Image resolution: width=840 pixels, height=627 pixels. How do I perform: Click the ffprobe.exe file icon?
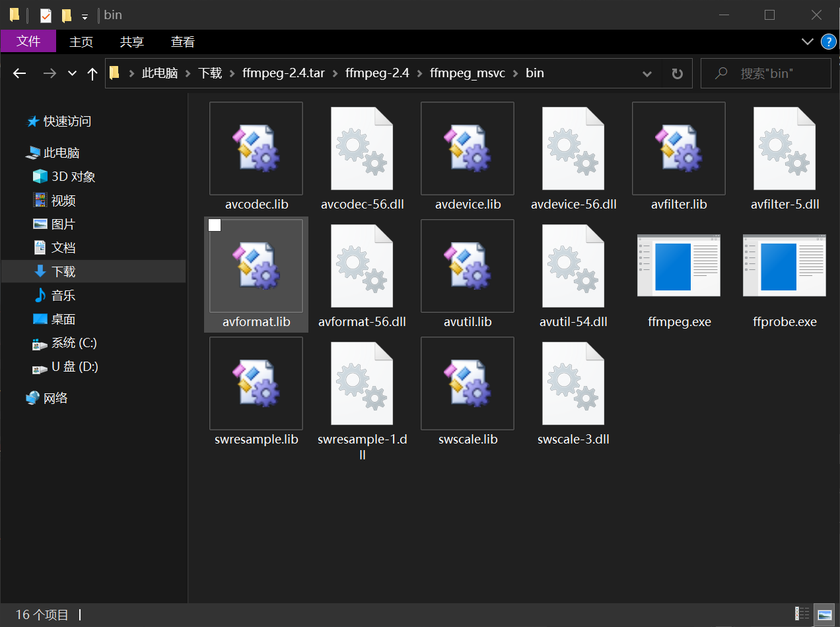[x=784, y=266]
